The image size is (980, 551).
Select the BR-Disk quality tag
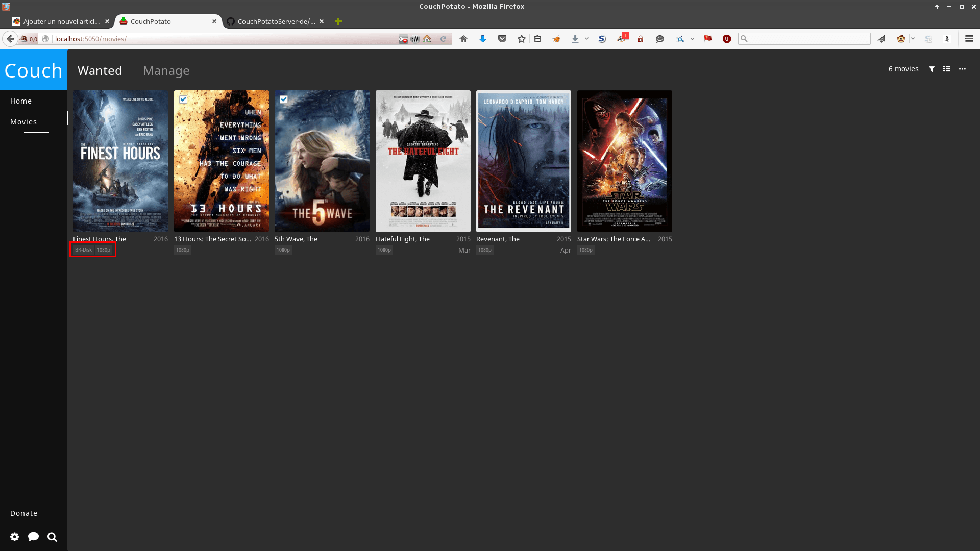pos(83,250)
